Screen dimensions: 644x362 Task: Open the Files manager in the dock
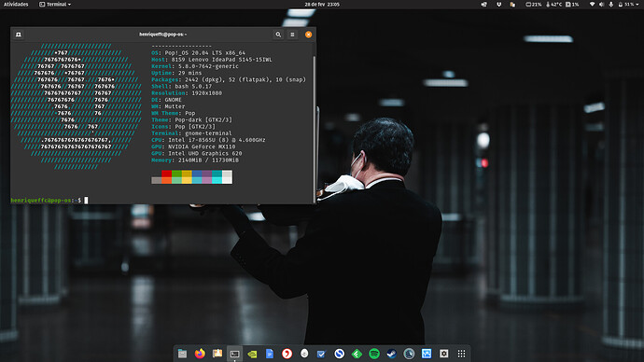(182, 354)
